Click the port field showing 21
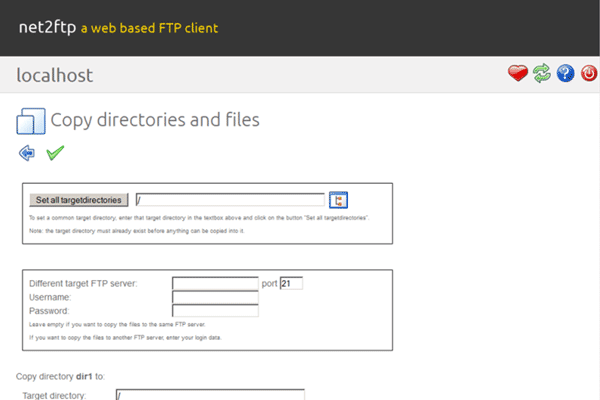600x400 pixels. pyautogui.click(x=291, y=283)
